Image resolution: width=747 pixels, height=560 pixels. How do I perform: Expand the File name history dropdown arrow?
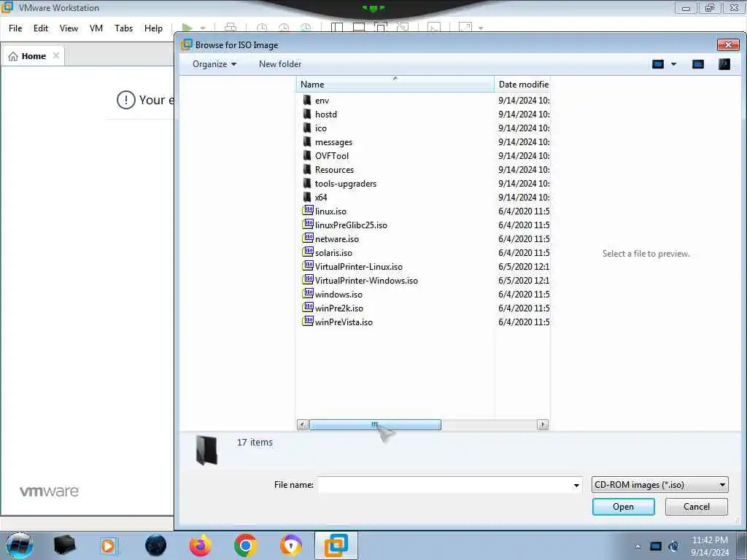tap(576, 485)
